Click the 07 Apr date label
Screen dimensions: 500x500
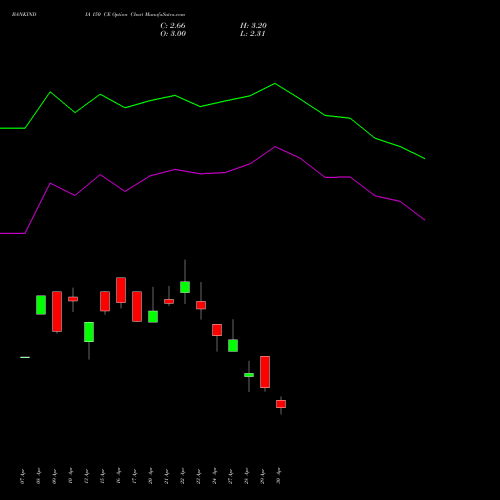[22, 476]
